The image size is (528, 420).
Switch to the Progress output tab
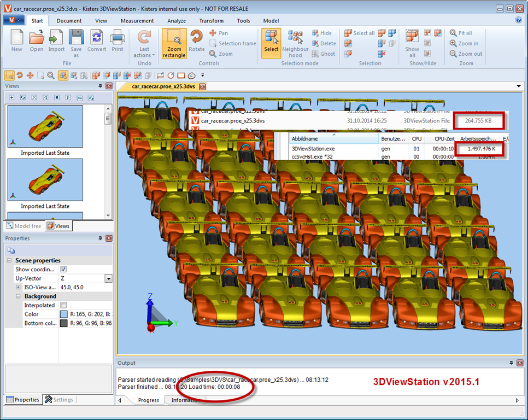(148, 400)
